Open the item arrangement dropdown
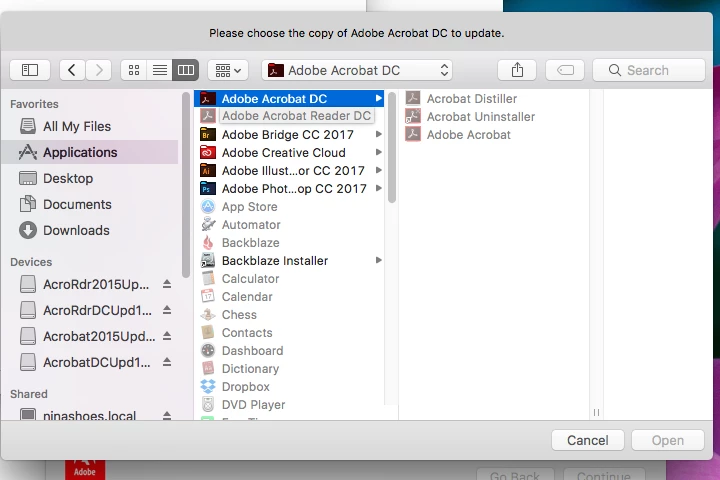The width and height of the screenshot is (720, 480). click(x=228, y=70)
